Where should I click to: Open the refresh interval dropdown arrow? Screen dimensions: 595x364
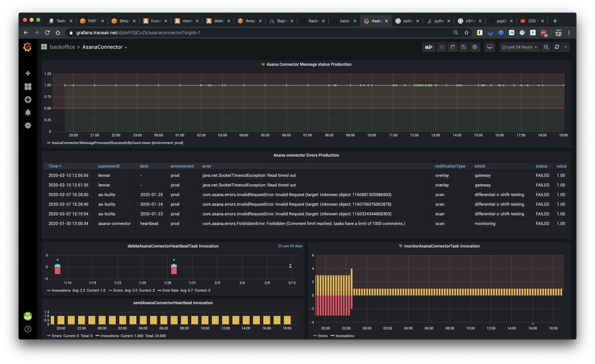click(566, 47)
